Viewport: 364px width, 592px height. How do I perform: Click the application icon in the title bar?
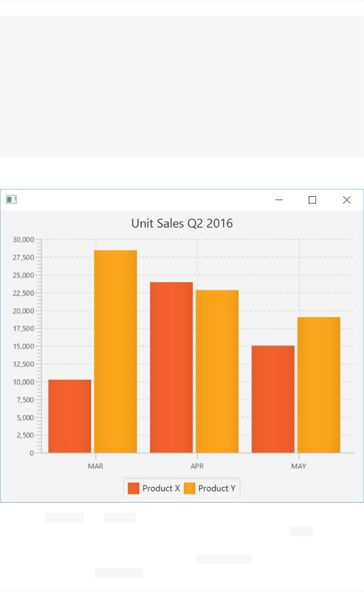[11, 199]
